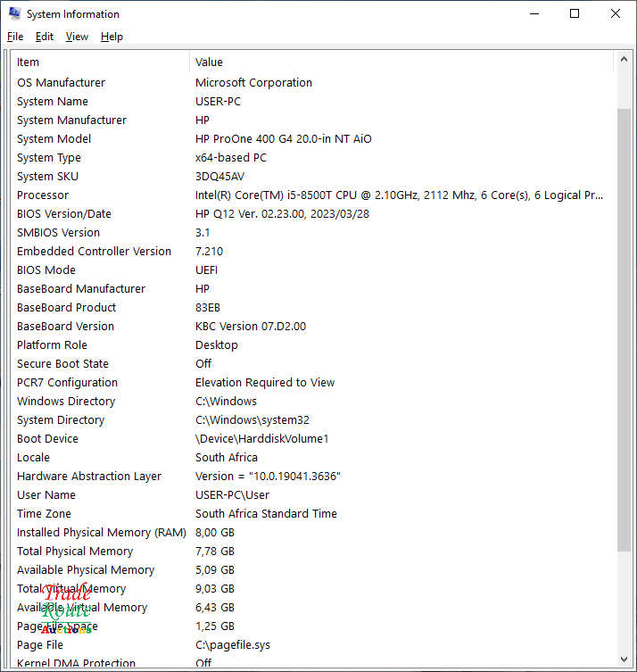The width and height of the screenshot is (637, 672).
Task: Select the Boot Device row
Action: 312,439
